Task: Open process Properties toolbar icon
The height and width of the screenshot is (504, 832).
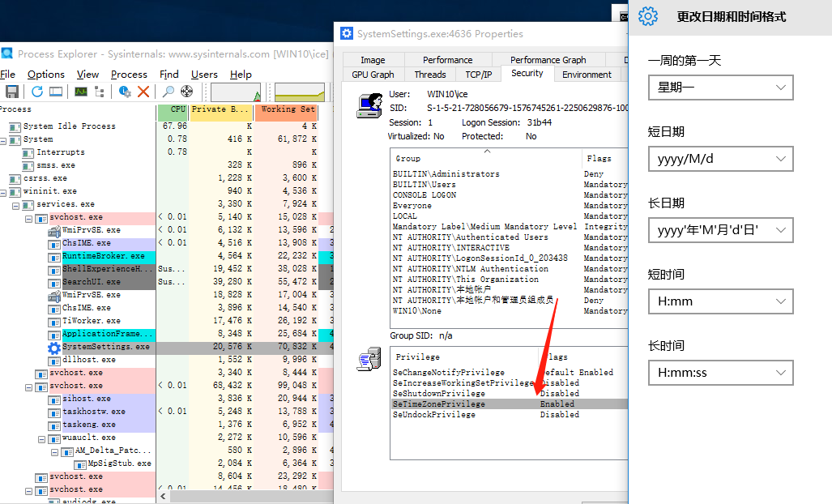Action: click(x=125, y=92)
